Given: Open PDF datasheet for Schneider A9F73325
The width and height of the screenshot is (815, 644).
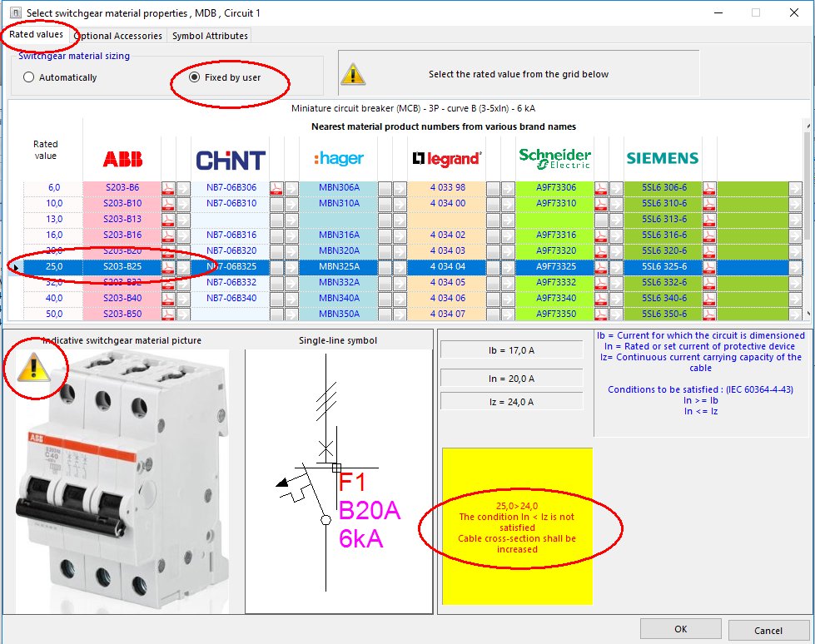Looking at the screenshot, I should [601, 266].
